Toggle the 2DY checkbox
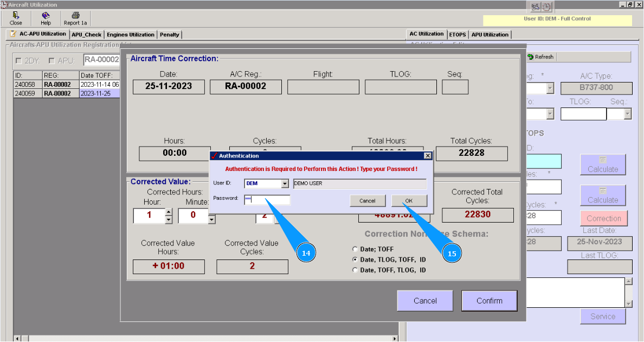This screenshot has width=644, height=342. pos(18,61)
